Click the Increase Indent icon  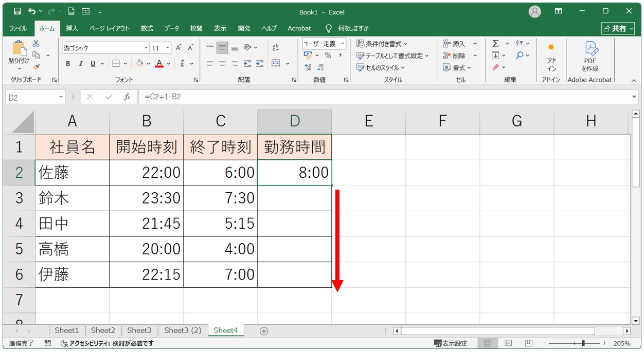(x=260, y=64)
